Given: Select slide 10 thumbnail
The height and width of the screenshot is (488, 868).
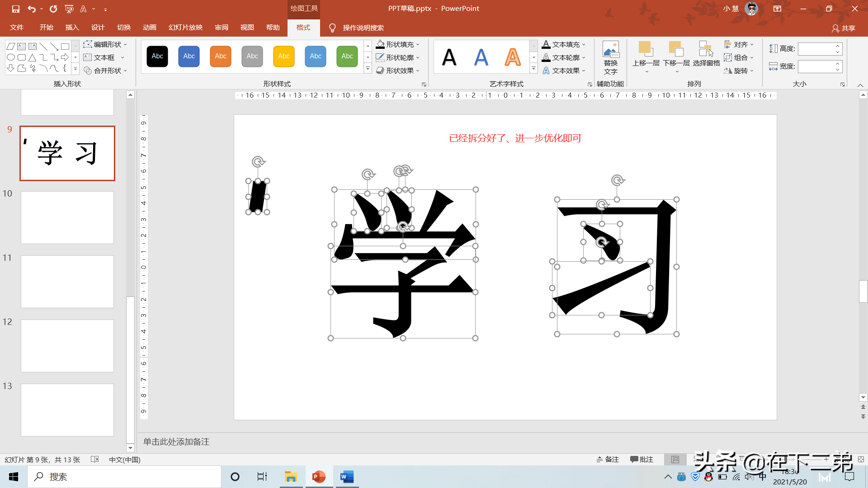Looking at the screenshot, I should tap(67, 217).
